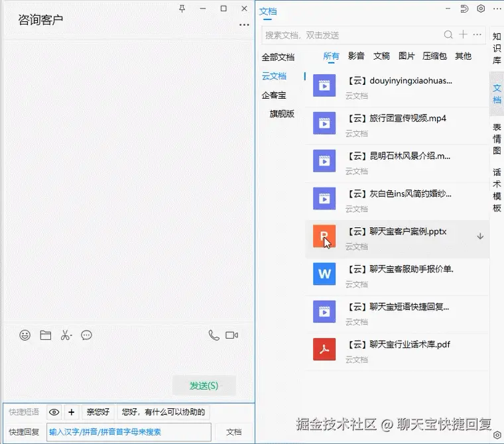The height and width of the screenshot is (444, 504).
Task: Select 全部文档 in the category list
Action: [278, 57]
